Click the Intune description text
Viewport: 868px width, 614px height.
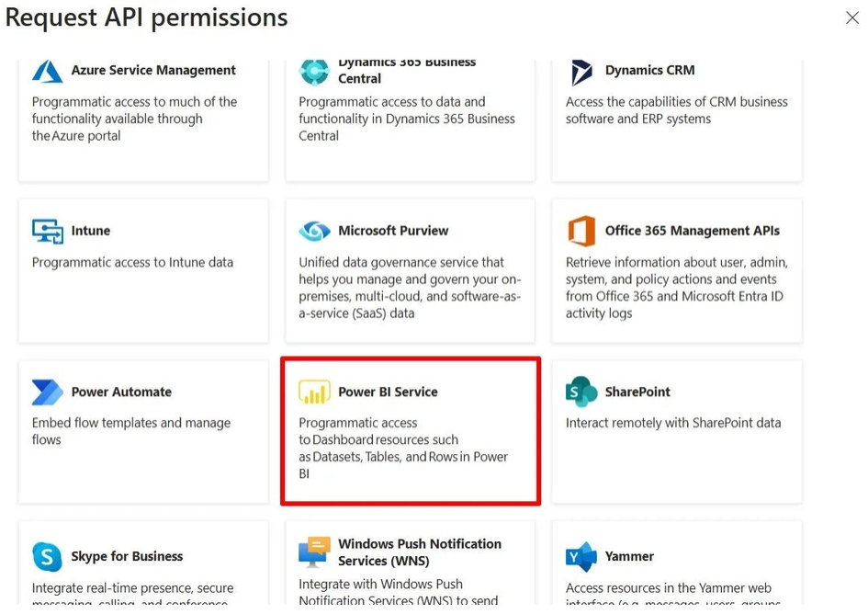click(x=132, y=262)
